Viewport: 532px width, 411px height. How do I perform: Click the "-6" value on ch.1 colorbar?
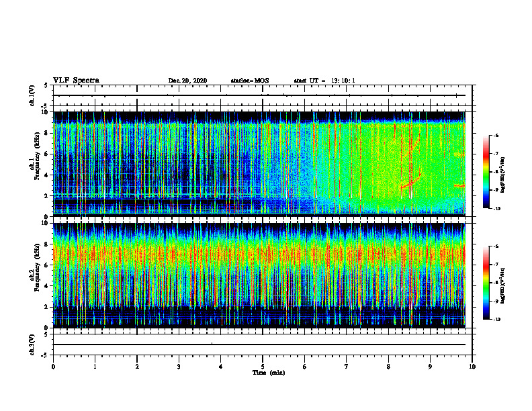(496, 136)
